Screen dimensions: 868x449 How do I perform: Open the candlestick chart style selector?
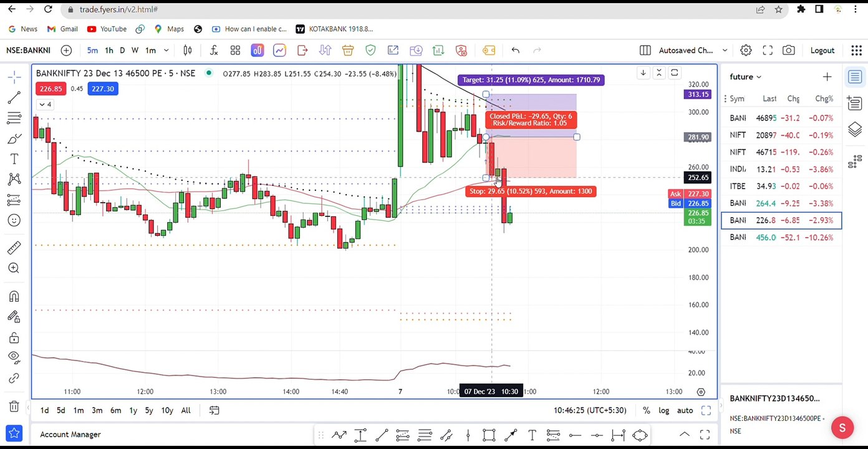[188, 51]
